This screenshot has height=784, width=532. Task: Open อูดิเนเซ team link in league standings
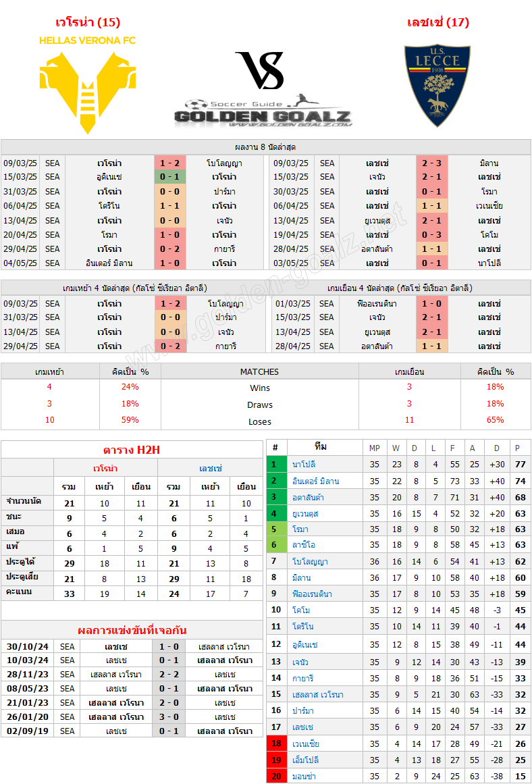[x=306, y=644]
